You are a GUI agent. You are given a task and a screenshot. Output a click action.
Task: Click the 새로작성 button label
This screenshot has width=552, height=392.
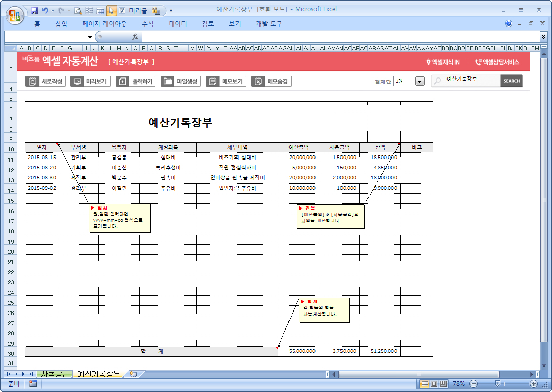click(x=52, y=82)
